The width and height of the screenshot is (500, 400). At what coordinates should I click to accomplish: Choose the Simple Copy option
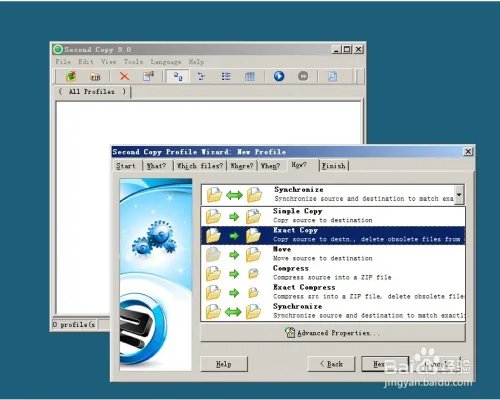click(333, 216)
